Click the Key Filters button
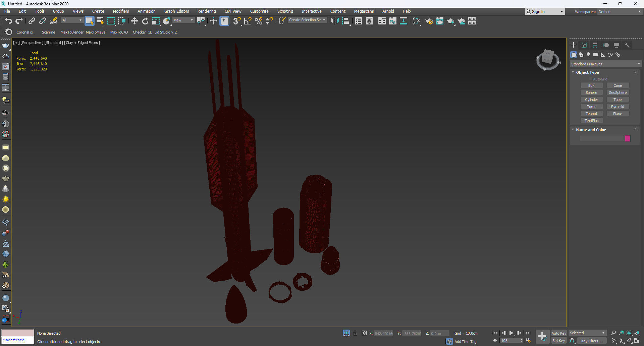644x346 pixels. [592, 341]
